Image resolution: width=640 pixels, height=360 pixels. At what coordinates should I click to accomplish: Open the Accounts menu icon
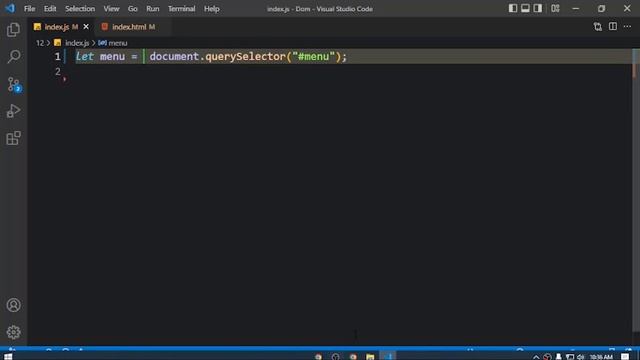tap(13, 305)
